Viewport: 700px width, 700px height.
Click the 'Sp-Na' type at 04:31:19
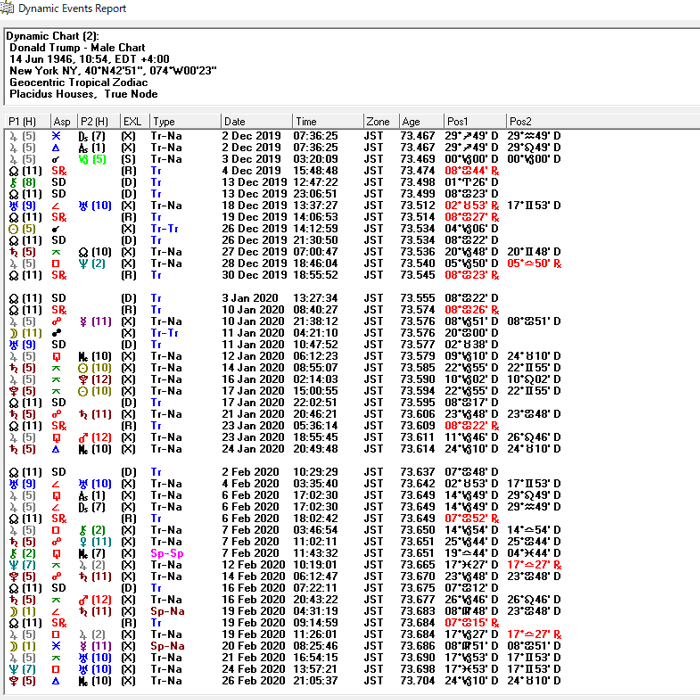[167, 612]
